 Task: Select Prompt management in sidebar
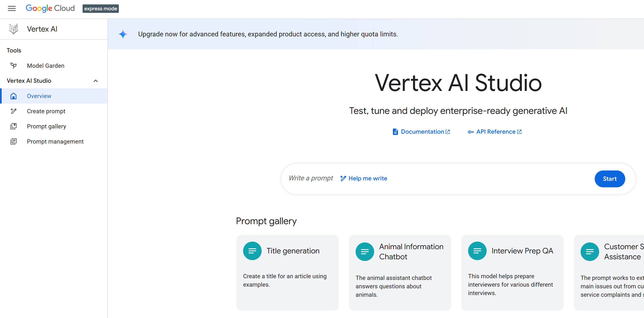click(55, 141)
